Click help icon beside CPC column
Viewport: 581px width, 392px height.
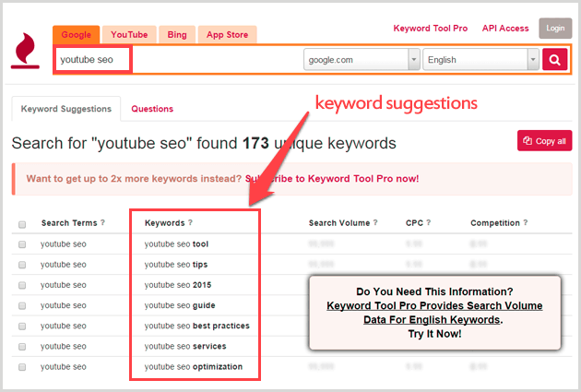428,223
